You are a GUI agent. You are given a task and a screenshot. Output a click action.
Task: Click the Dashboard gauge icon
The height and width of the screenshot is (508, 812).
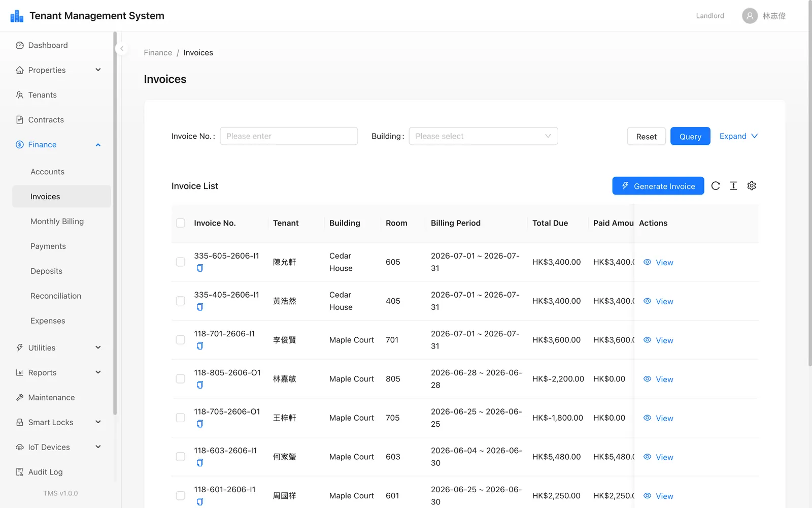pyautogui.click(x=20, y=45)
